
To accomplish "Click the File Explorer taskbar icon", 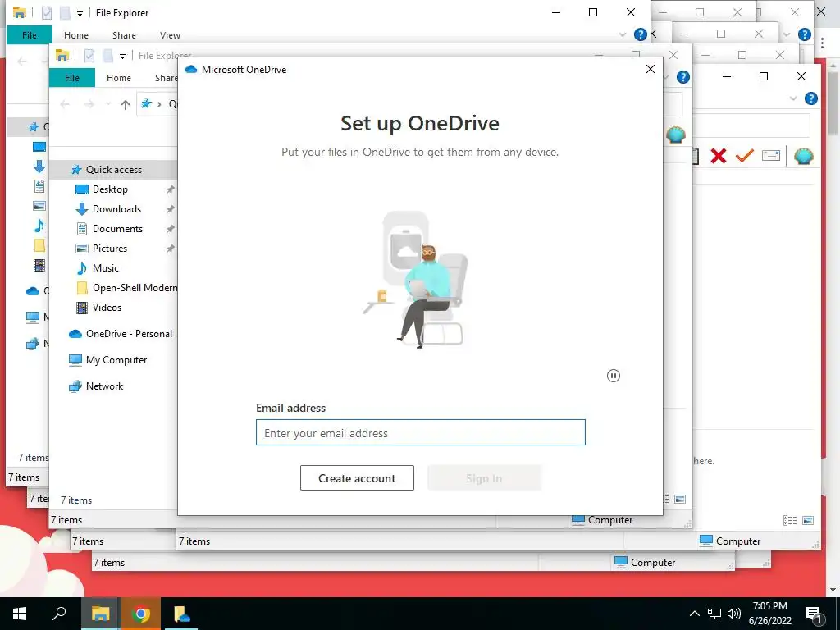I will [x=100, y=614].
